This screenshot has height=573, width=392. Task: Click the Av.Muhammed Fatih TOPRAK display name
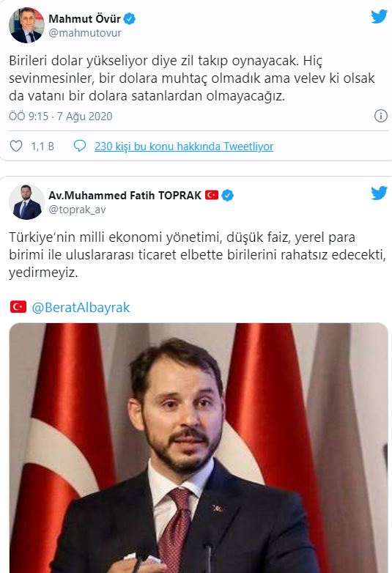click(x=125, y=195)
